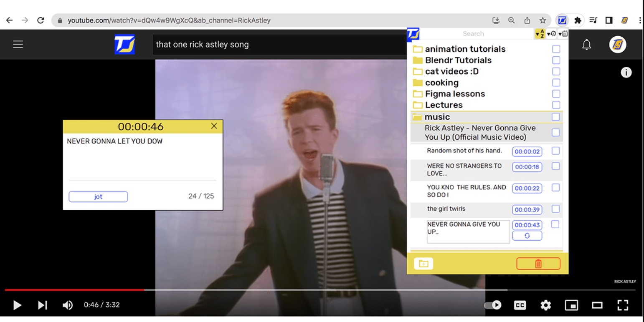Image resolution: width=644 pixels, height=322 pixels.
Task: Open the A-Z sort dropdown
Action: point(540,34)
